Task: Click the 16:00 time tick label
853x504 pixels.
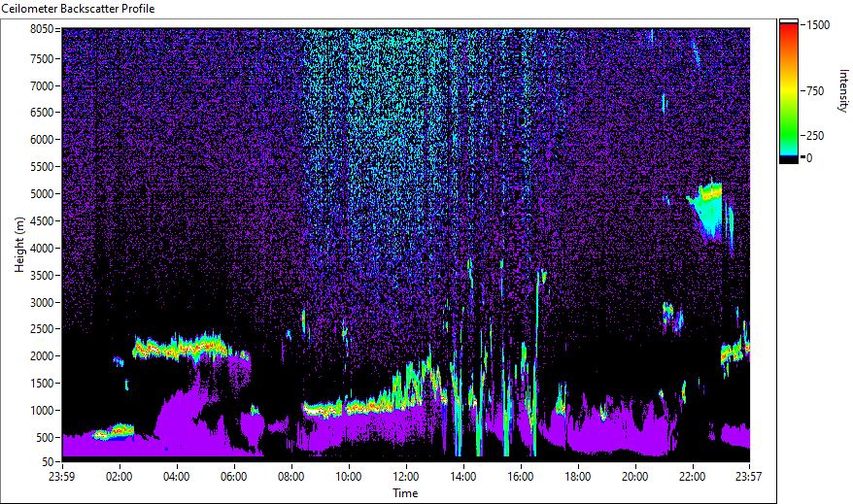Action: pyautogui.click(x=521, y=477)
